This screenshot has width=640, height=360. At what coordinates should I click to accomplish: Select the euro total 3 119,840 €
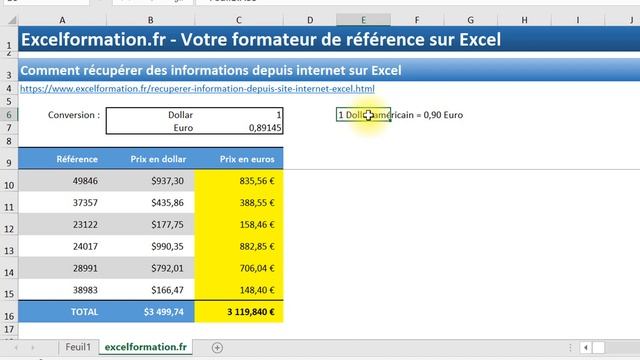(x=239, y=312)
